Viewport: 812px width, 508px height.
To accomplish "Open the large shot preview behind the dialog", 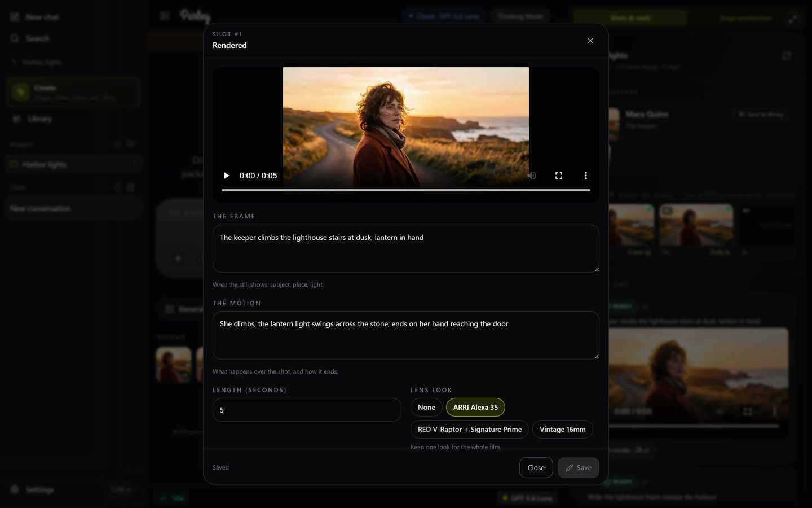I will (699, 383).
